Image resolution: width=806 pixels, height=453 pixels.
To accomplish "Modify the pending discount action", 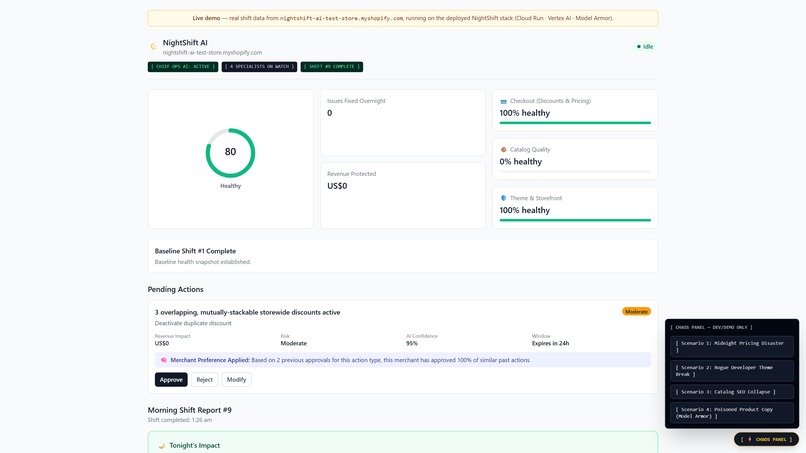I will point(236,379).
